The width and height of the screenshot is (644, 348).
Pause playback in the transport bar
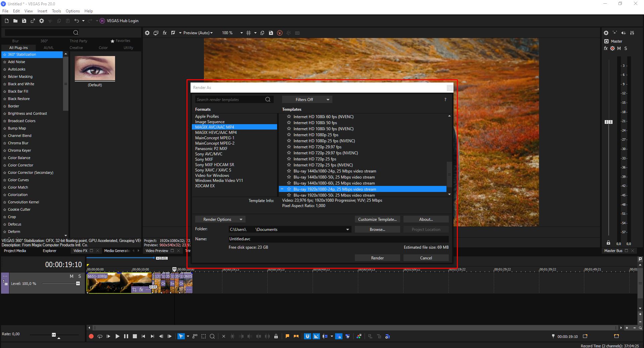coord(126,336)
